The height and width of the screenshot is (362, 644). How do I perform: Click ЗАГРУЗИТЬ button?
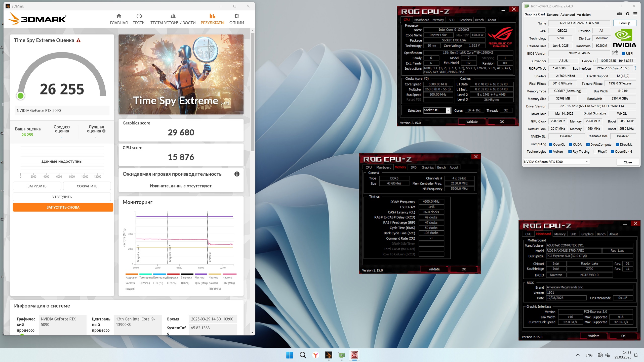pyautogui.click(x=37, y=186)
